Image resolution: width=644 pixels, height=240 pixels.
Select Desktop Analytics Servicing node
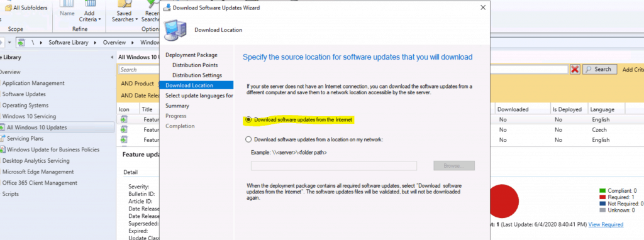coord(36,161)
